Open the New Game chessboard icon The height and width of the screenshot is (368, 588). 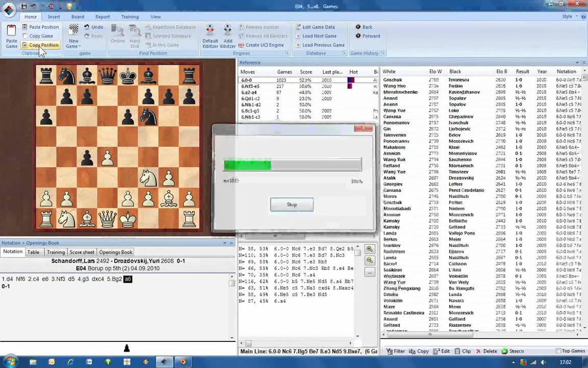pos(74,29)
